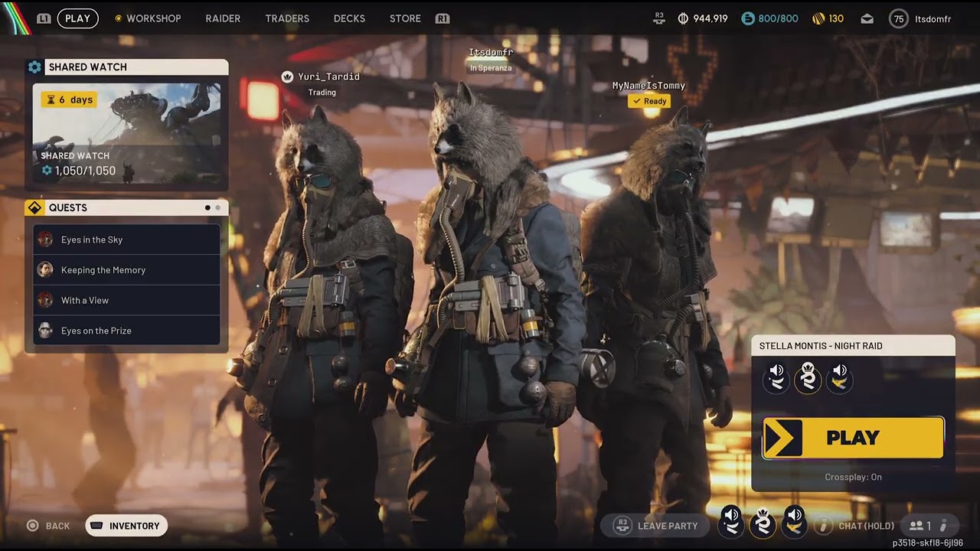
Task: Click the crown icon next to Yuri_Tardid
Action: [287, 77]
